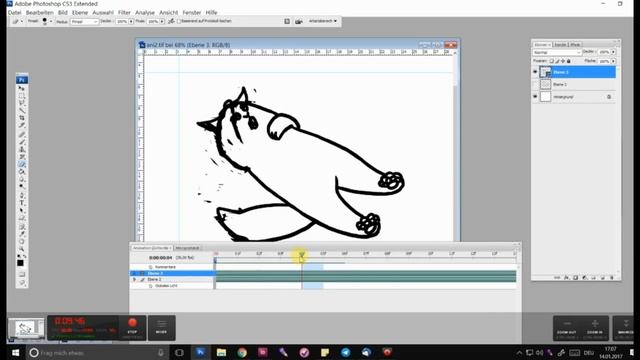Select the Slice tool
The image size is (640, 360).
point(22,125)
